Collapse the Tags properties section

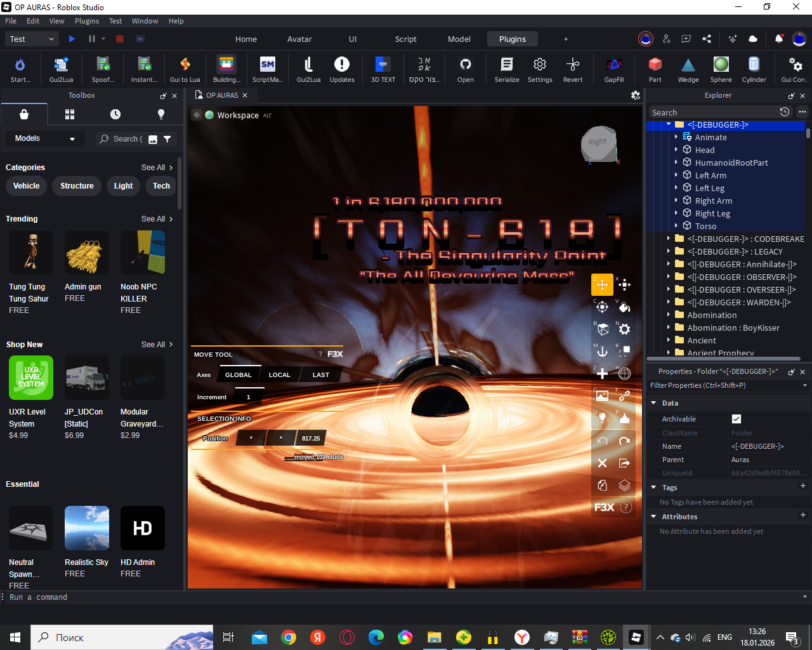click(x=653, y=487)
